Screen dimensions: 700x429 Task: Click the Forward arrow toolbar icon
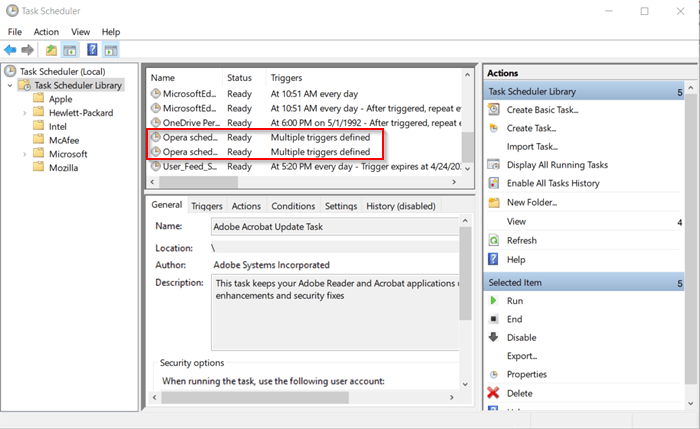28,50
